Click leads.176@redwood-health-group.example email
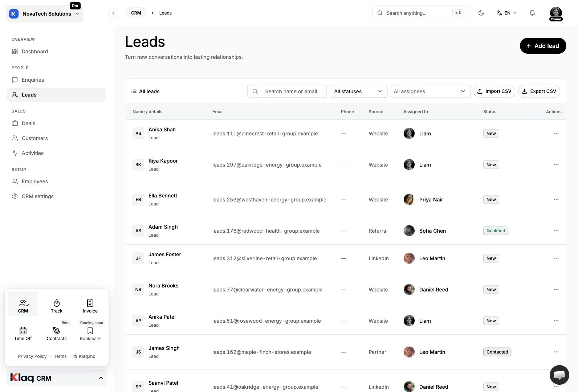578x392 pixels. [266, 231]
